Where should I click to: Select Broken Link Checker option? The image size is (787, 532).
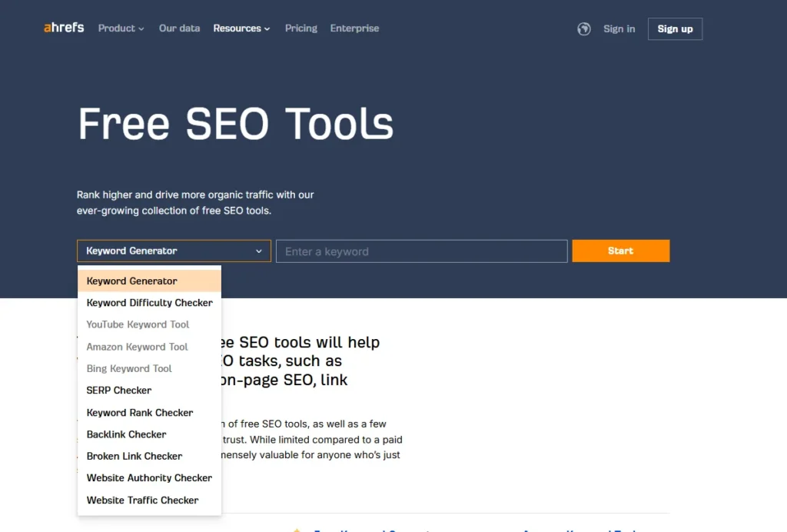(149, 456)
